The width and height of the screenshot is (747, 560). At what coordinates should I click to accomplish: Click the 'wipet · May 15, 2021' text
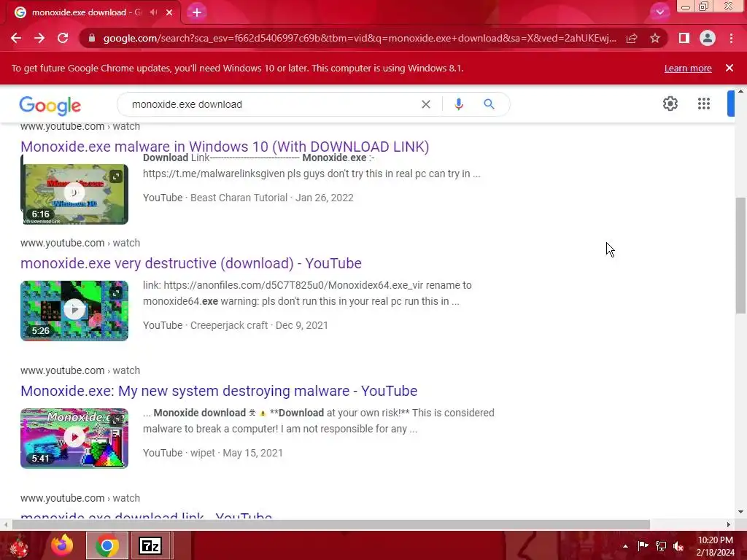pos(236,453)
